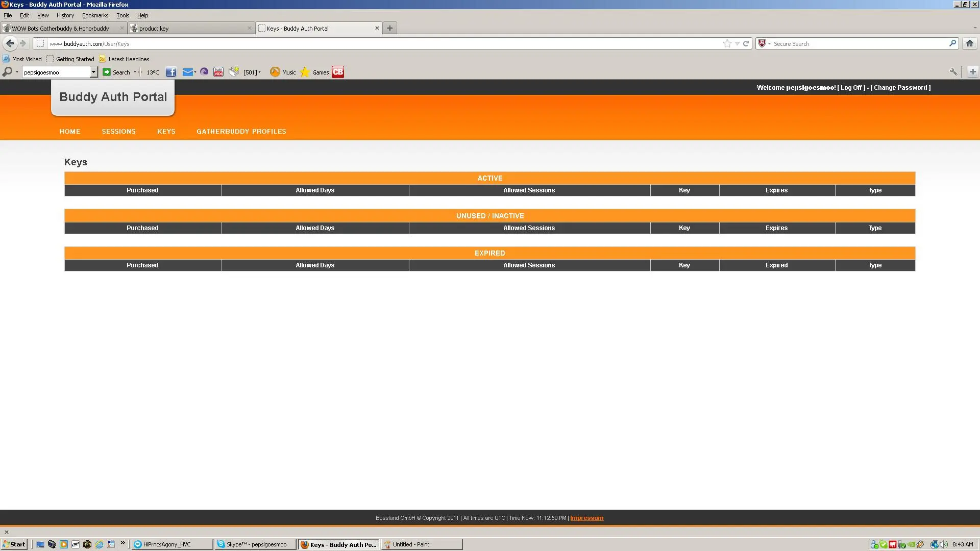Go back with the browser back arrow

pyautogui.click(x=10, y=43)
